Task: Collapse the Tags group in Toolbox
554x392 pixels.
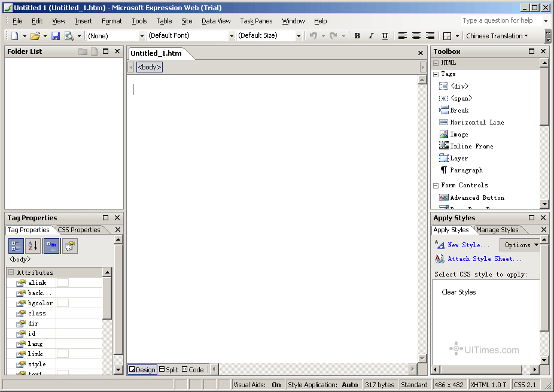Action: [436, 74]
